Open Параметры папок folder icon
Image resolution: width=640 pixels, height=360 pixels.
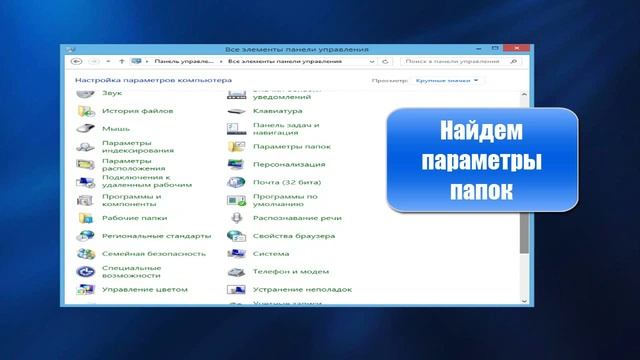point(236,147)
